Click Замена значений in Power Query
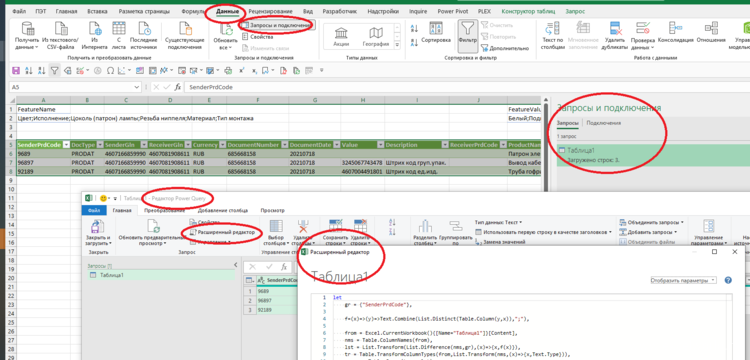750x360 pixels. click(499, 242)
